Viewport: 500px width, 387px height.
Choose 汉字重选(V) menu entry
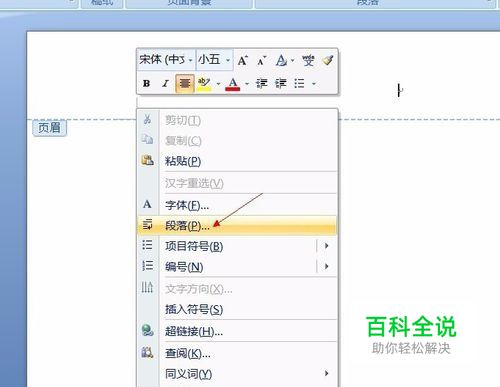click(237, 183)
